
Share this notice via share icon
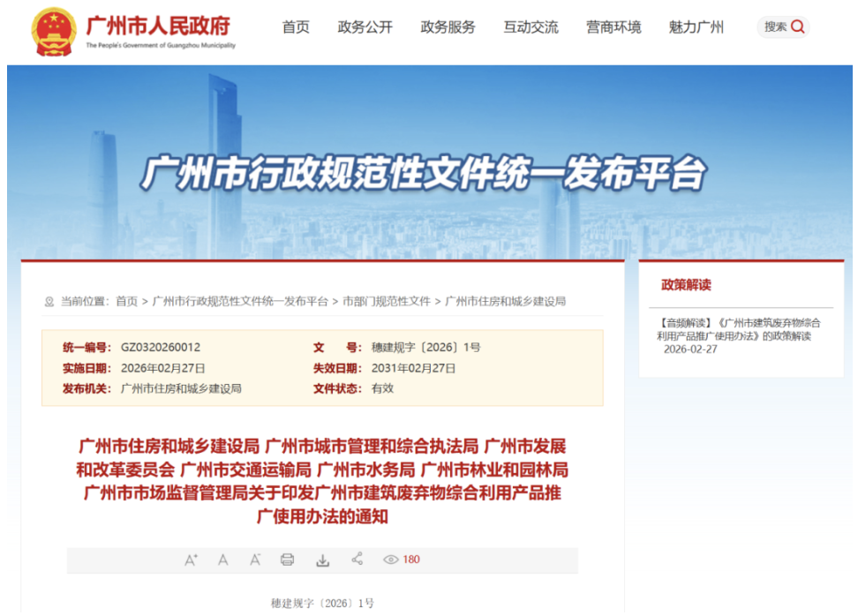[x=357, y=559]
